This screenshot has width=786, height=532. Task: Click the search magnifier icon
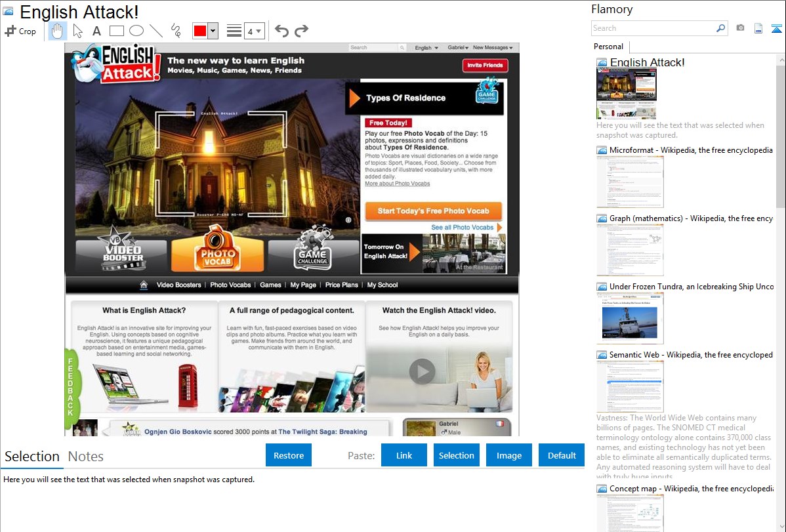[x=720, y=28]
